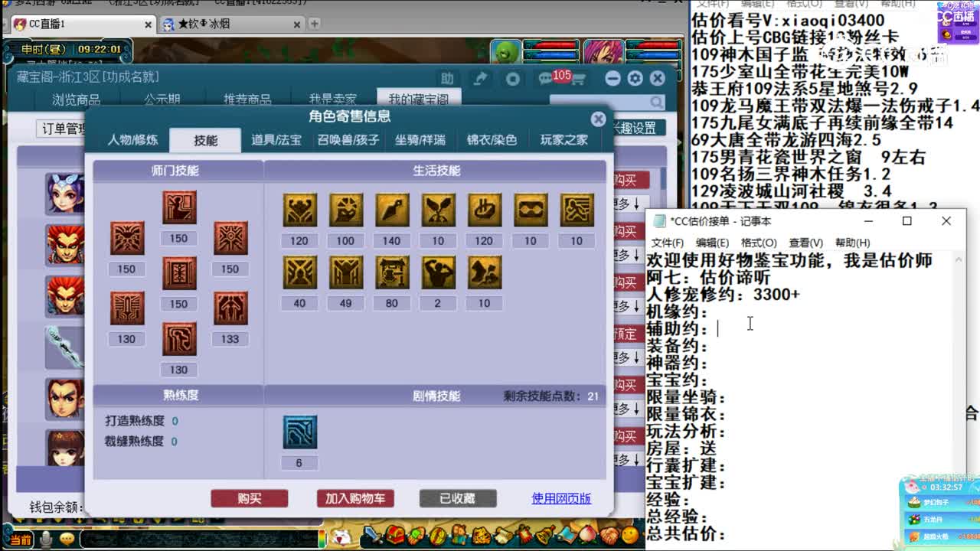
Task: Open the 使用网页版 link
Action: click(x=561, y=498)
